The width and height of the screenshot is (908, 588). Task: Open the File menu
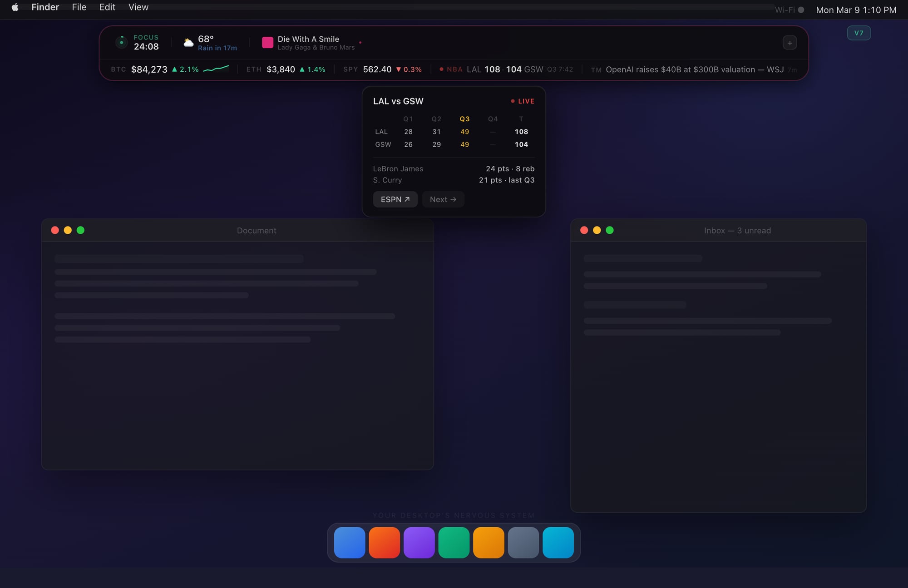tap(79, 7)
